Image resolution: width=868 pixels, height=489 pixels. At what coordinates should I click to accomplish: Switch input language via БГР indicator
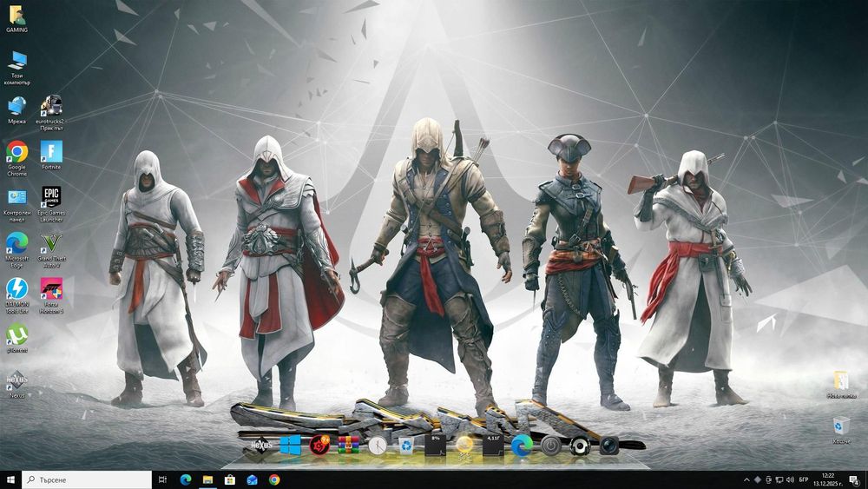point(803,479)
